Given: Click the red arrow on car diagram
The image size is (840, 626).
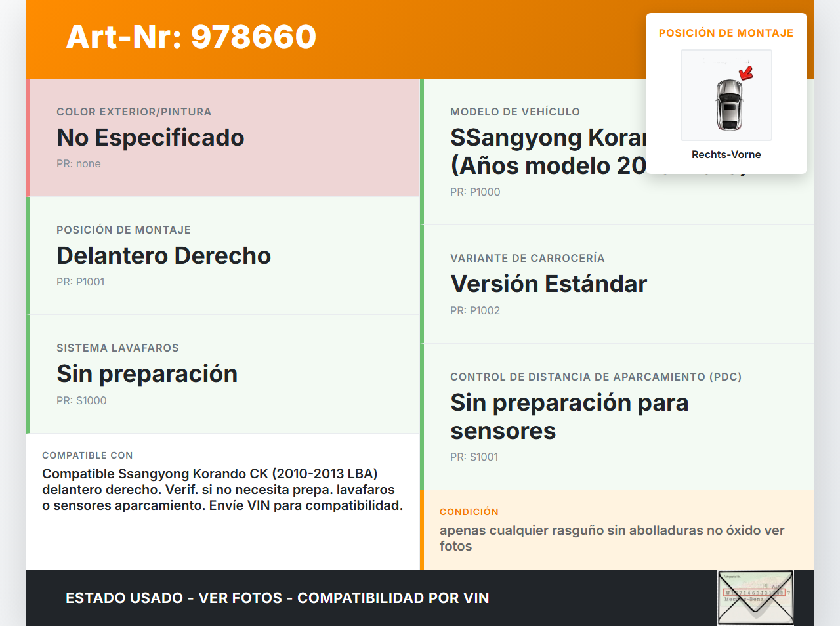Looking at the screenshot, I should pos(746,72).
